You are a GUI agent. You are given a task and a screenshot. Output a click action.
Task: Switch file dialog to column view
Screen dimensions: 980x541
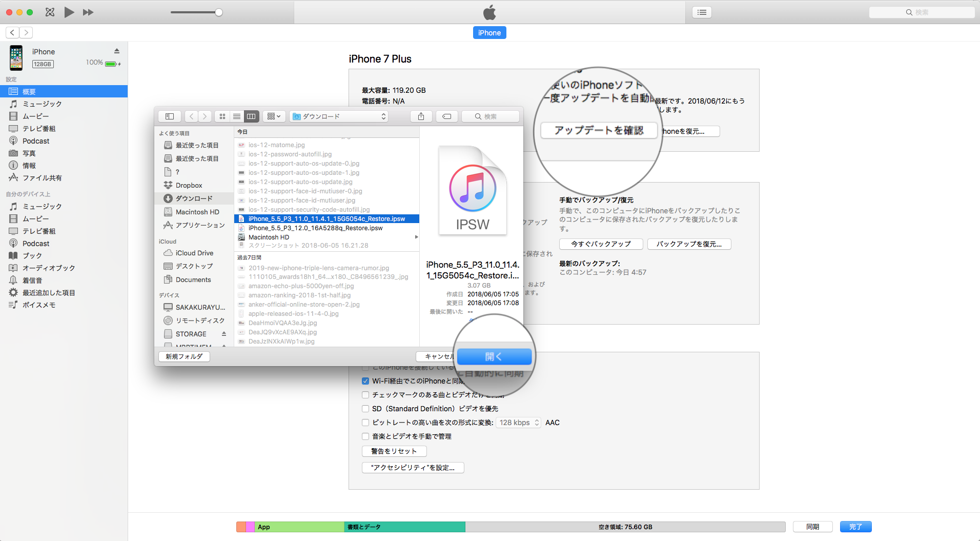click(x=251, y=116)
